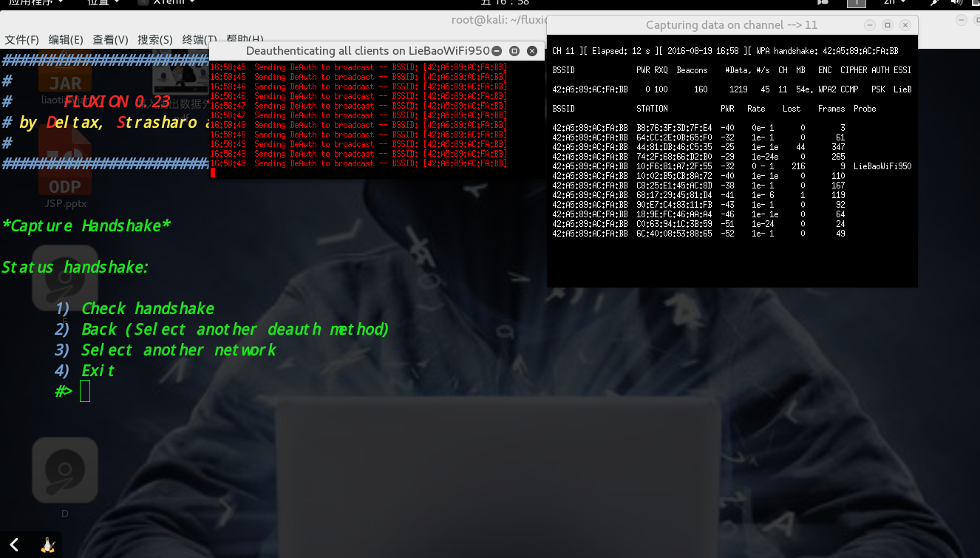Click the back chevron beside the penguin
Viewport: 980px width, 558px height.
pyautogui.click(x=13, y=545)
